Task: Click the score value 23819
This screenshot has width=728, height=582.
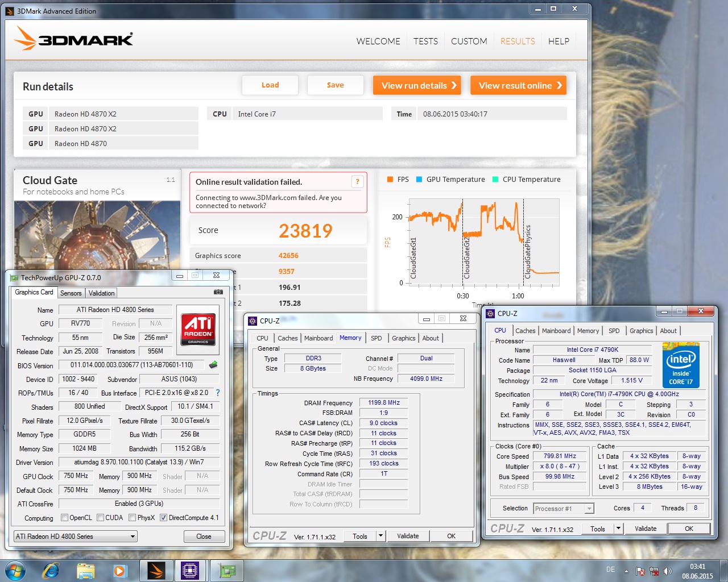Action: click(x=305, y=231)
